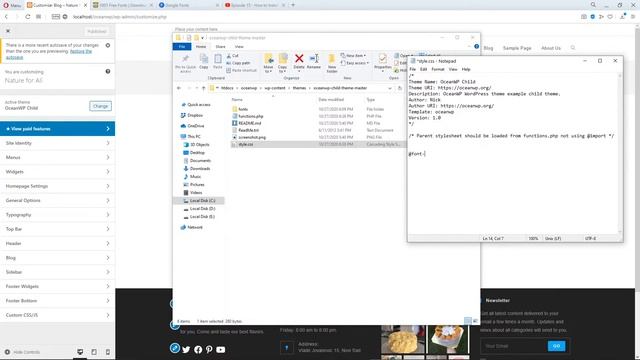
Task: Click Paste shortcut in Explorer ribbon
Action: point(242,70)
